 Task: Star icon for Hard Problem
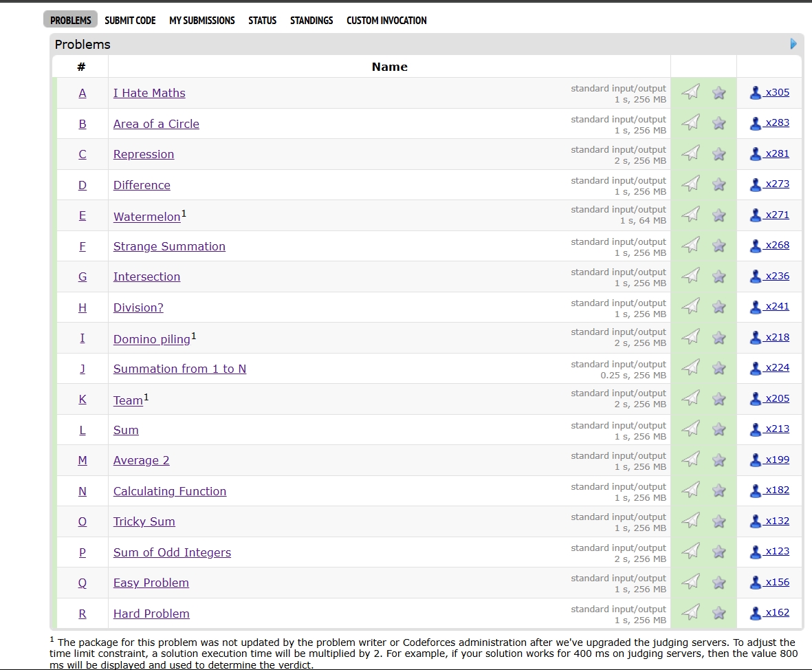718,614
